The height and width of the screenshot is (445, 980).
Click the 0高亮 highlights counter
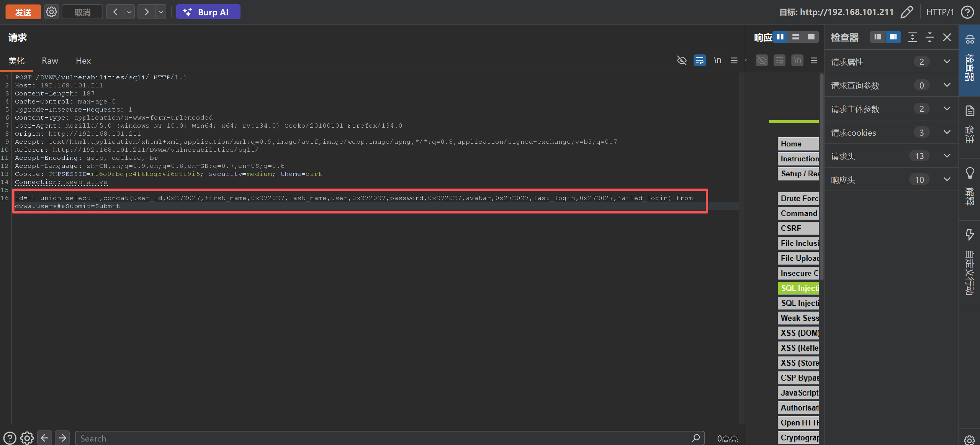click(727, 438)
